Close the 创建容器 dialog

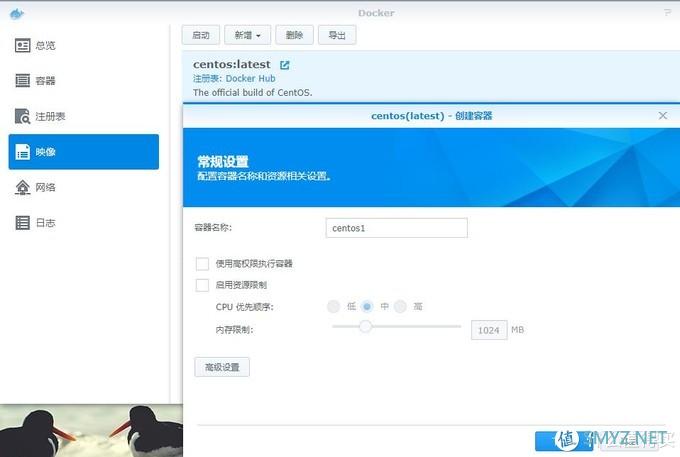point(663,115)
